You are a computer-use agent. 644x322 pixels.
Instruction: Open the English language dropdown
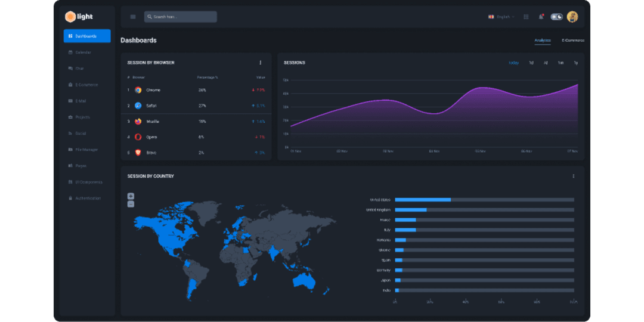501,17
